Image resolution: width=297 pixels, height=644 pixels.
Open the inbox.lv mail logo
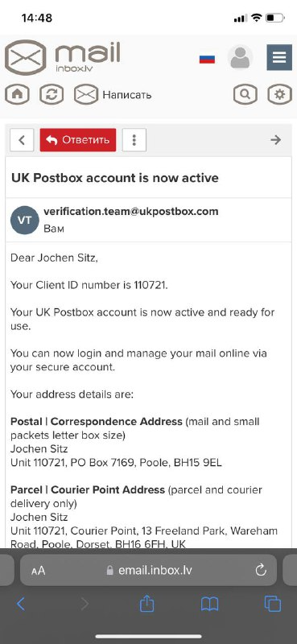point(63,57)
